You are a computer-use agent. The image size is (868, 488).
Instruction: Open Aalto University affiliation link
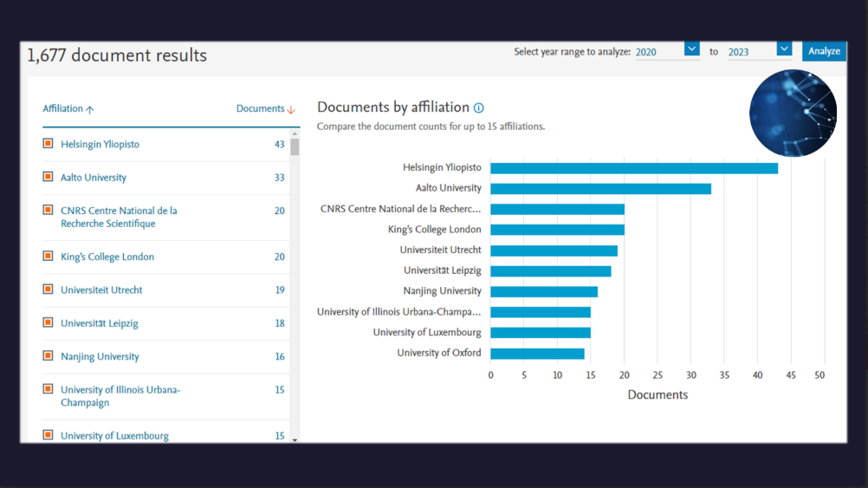point(94,177)
